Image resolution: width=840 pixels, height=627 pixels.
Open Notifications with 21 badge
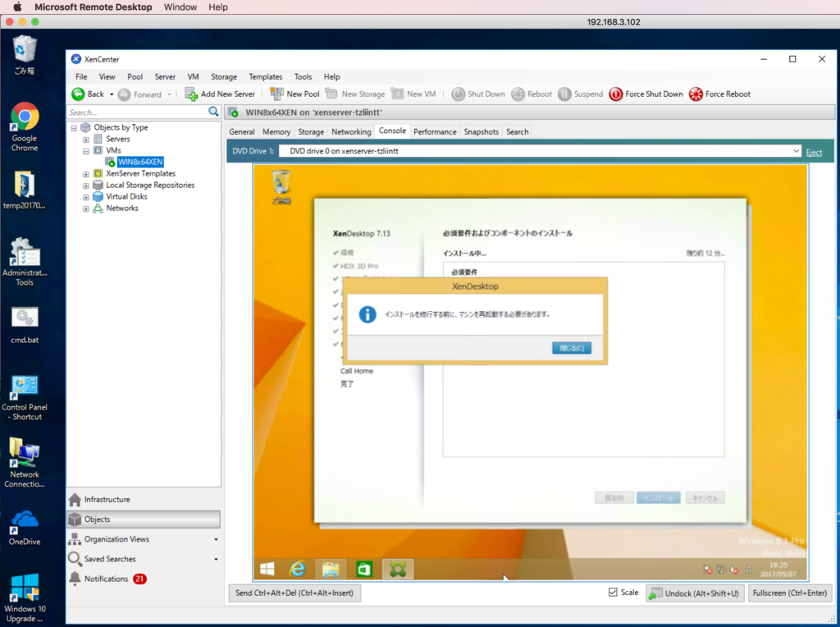pyautogui.click(x=144, y=579)
